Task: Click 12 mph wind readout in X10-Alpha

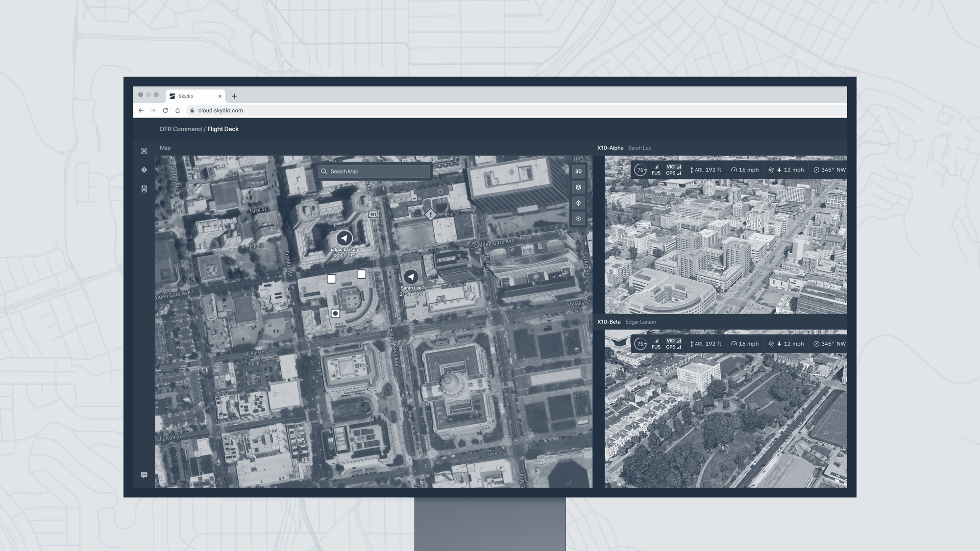Action: [x=786, y=170]
